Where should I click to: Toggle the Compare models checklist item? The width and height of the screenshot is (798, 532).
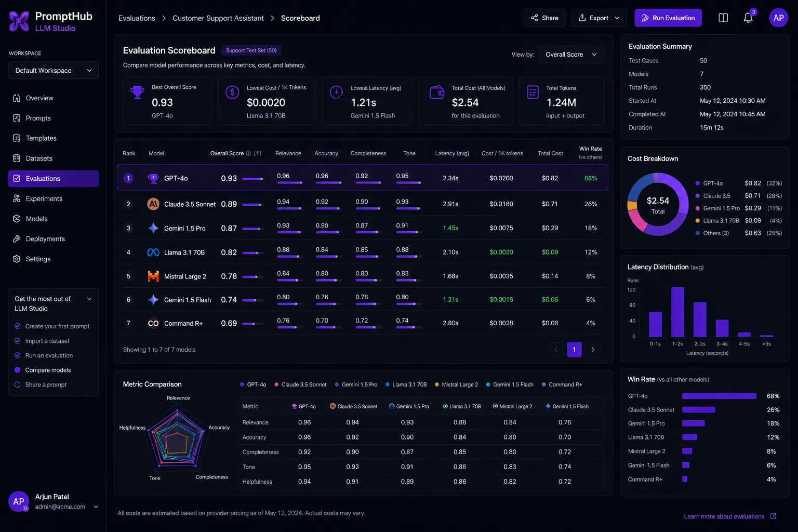48,370
